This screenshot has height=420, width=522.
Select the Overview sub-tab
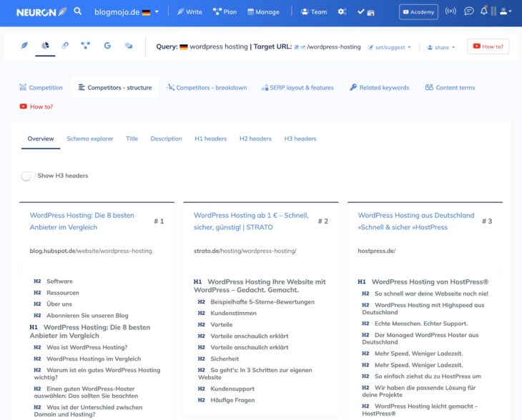coord(41,139)
